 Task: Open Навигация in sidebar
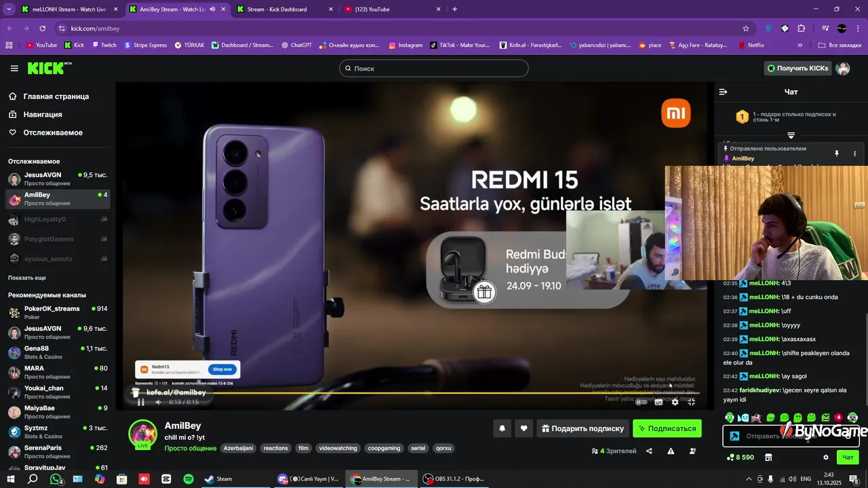pos(36,115)
